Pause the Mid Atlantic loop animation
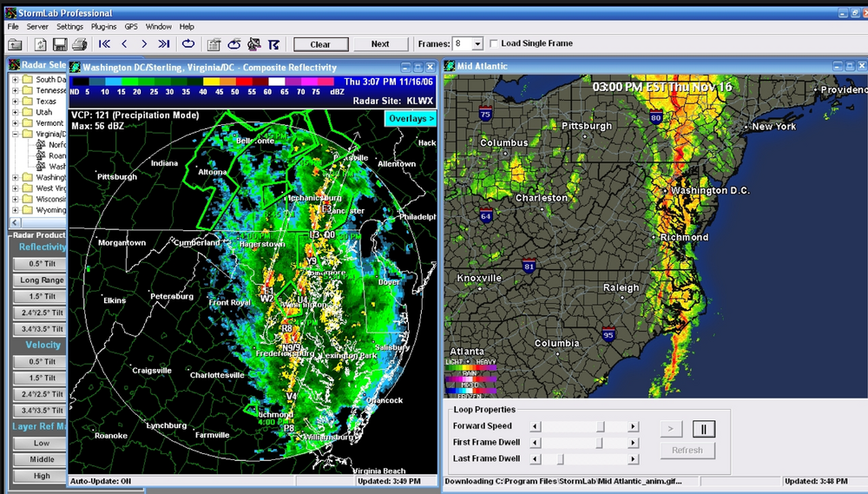Image resolution: width=868 pixels, height=494 pixels. [704, 428]
